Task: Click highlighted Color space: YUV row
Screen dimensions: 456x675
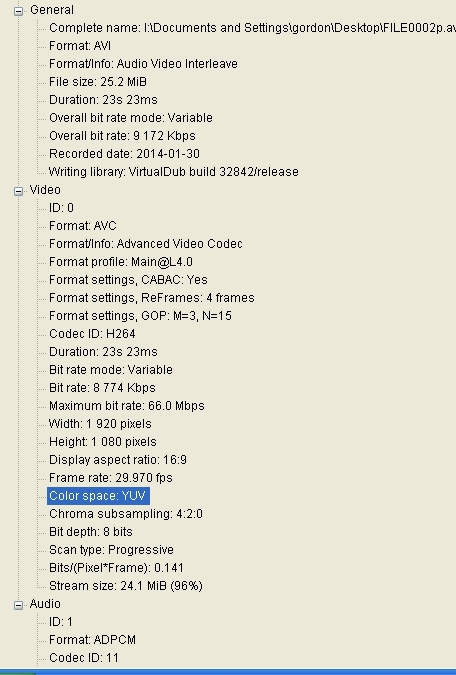Action: [x=98, y=496]
